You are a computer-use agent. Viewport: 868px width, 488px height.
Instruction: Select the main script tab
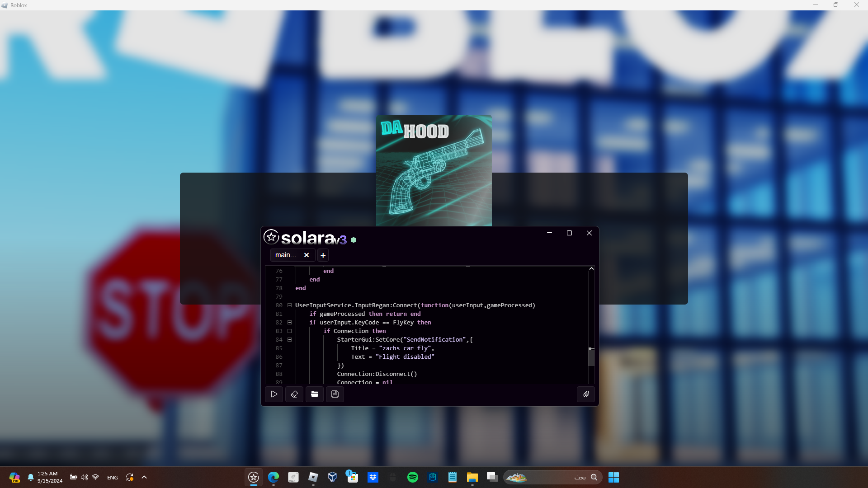click(286, 255)
